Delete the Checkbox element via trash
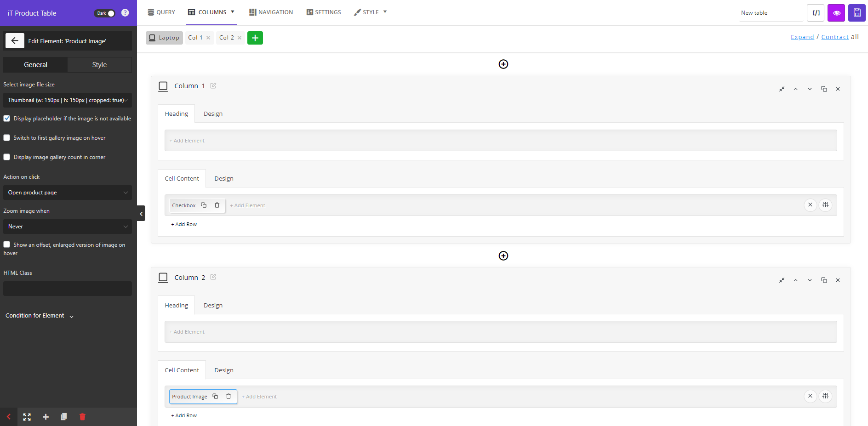 [217, 205]
